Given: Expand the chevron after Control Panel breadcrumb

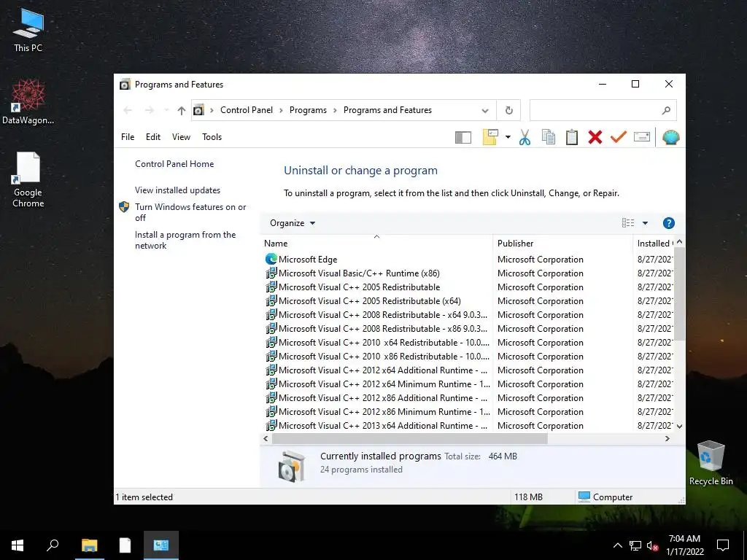Looking at the screenshot, I should [x=281, y=111].
